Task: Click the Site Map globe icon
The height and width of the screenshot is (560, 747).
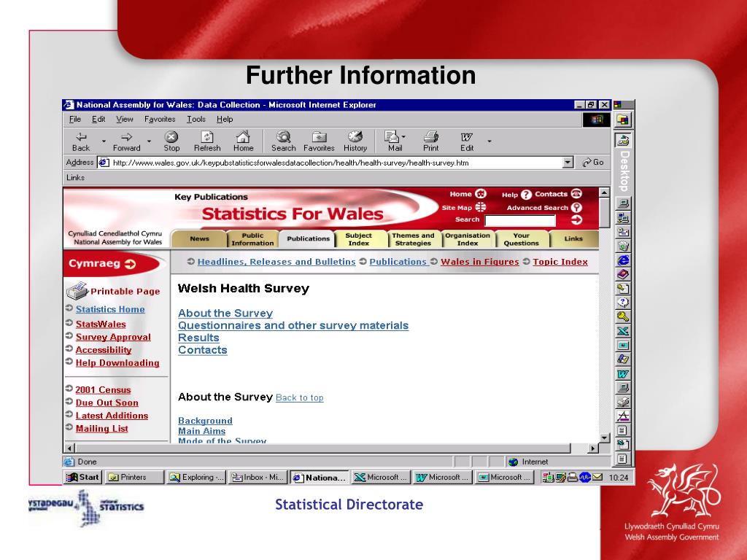Action: (x=481, y=207)
